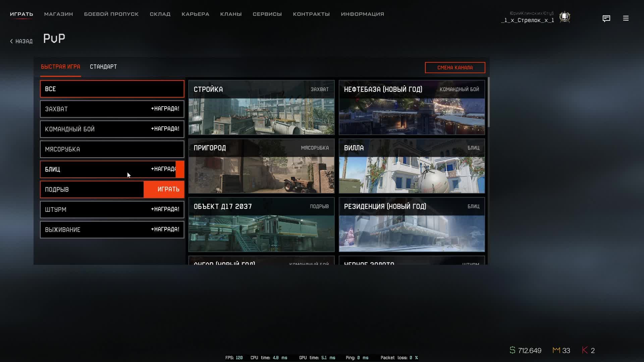
Task: Open the chat messages icon
Action: click(606, 18)
